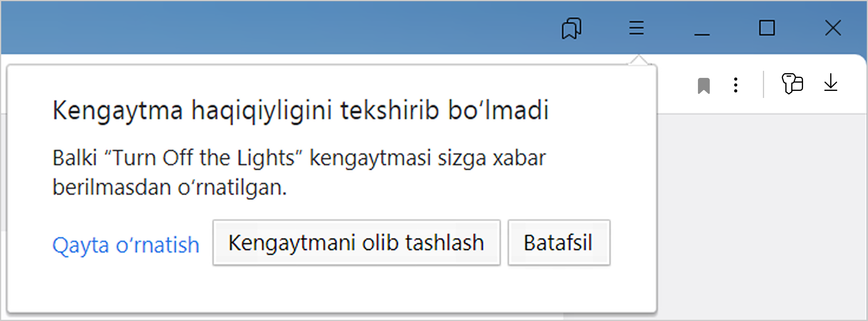This screenshot has height=321, width=868.
Task: Minimize the browser window
Action: (702, 30)
